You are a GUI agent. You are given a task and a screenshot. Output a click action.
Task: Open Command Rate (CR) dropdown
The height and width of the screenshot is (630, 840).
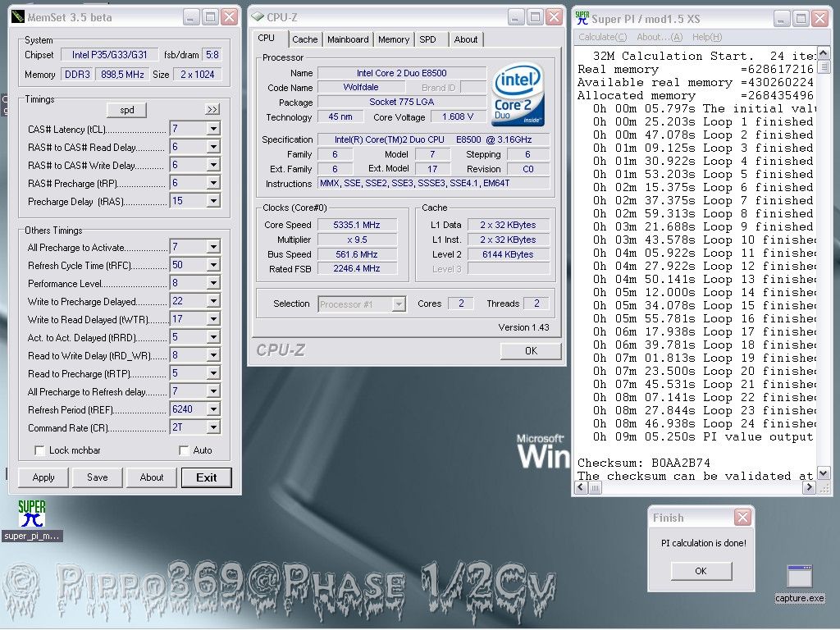click(x=213, y=427)
